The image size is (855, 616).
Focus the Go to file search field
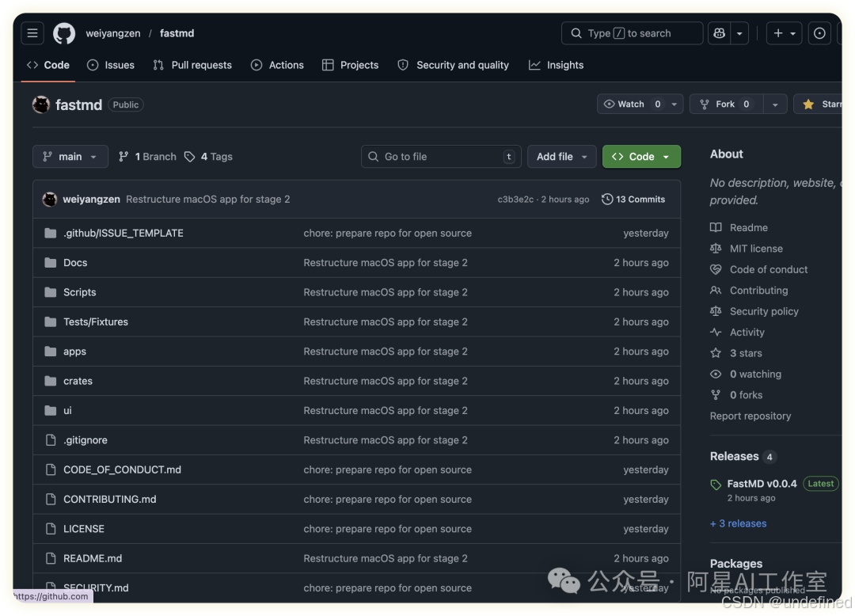tap(441, 157)
